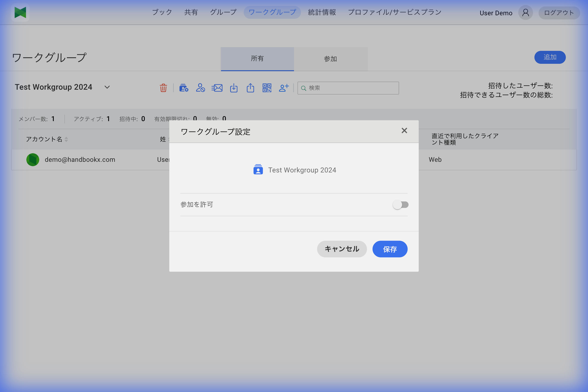Sort the アカウント名 column
This screenshot has height=392, width=588.
66,139
